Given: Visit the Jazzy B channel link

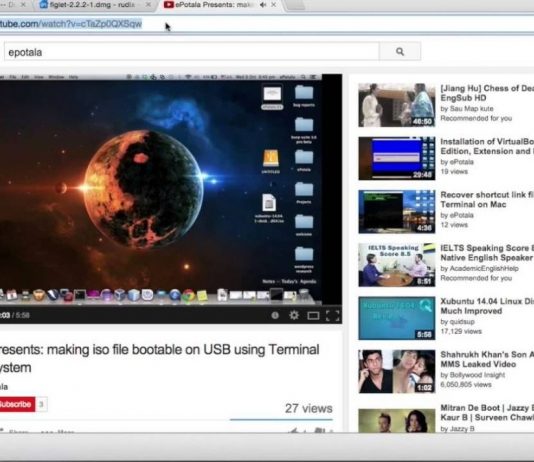Looking at the screenshot, I should click(x=462, y=428).
